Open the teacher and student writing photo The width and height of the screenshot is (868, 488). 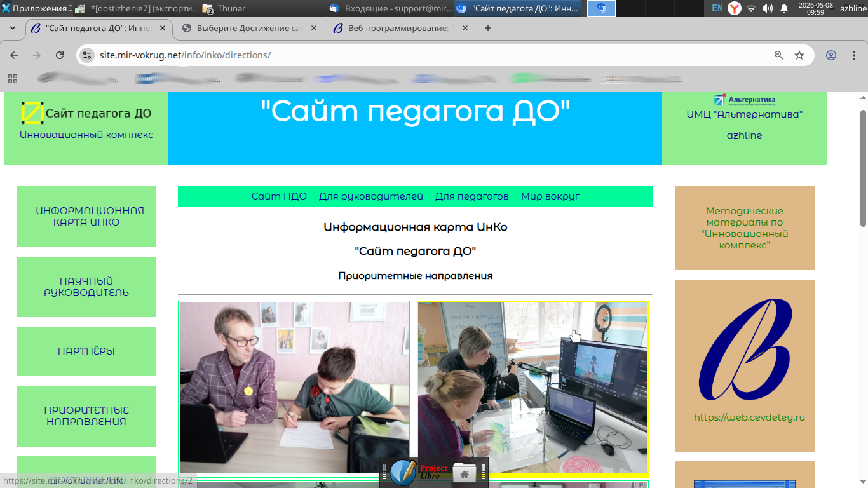pos(294,388)
